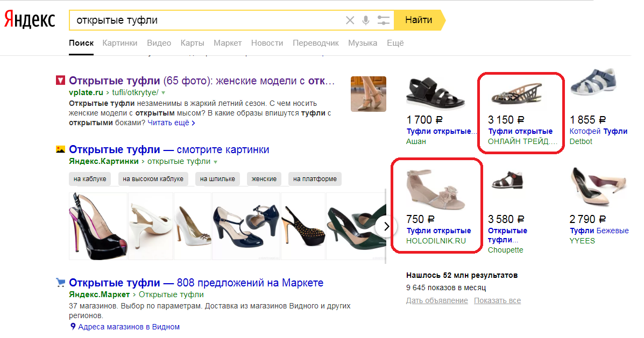The width and height of the screenshot is (644, 338).
Task: Switch to Новости tab
Action: pos(267,43)
